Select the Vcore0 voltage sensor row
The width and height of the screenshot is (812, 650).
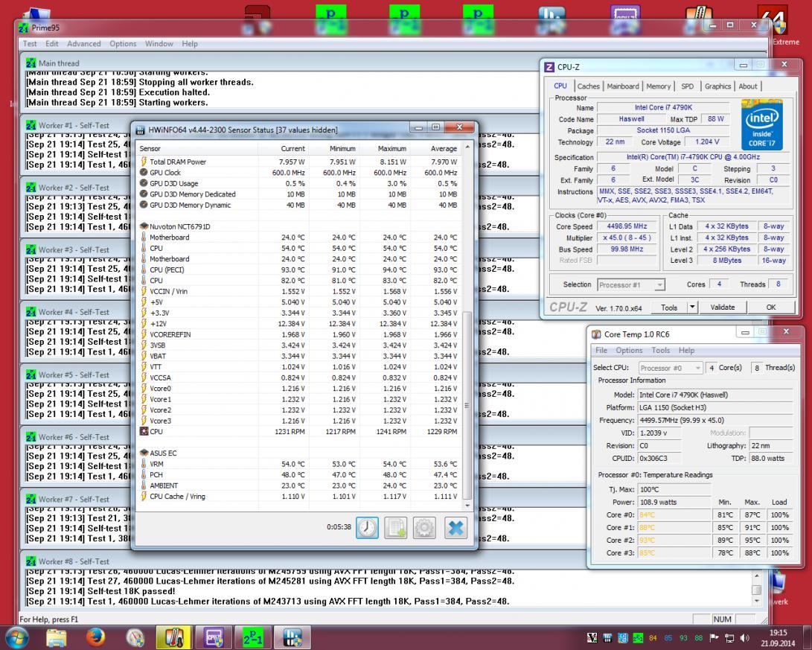point(299,389)
